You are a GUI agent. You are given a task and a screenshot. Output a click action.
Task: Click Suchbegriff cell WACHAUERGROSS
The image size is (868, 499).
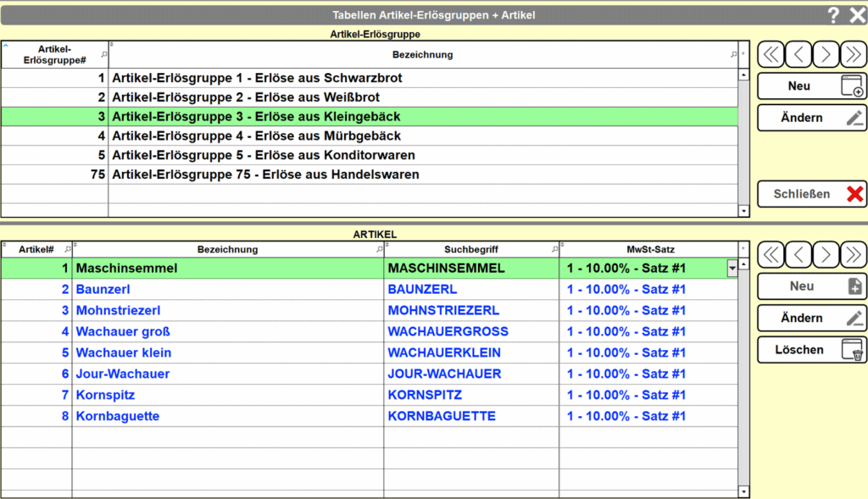tap(471, 331)
